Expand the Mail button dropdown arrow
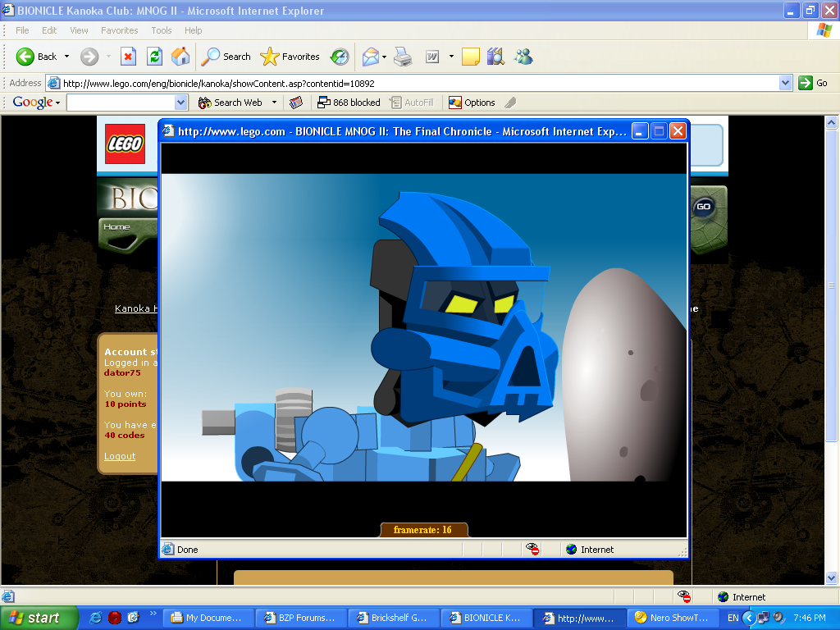The image size is (840, 630). [x=384, y=57]
